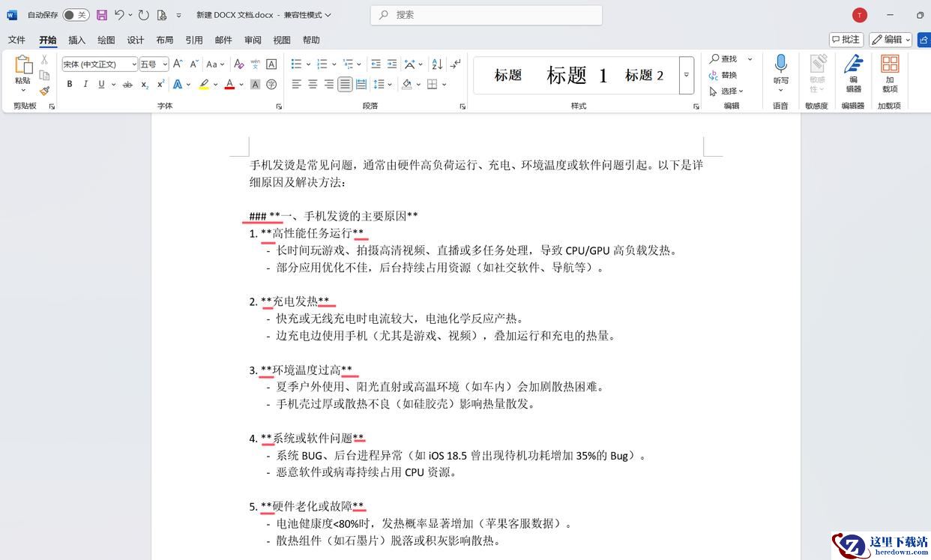This screenshot has width=931, height=560.
Task: Click the Multilevel List icon
Action: click(348, 64)
